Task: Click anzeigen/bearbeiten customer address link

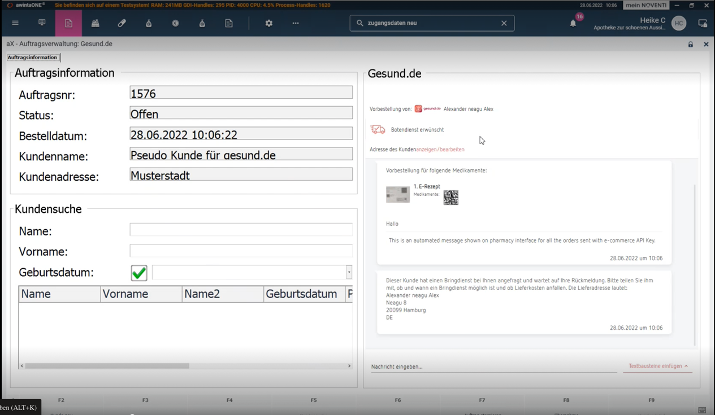Action: pyautogui.click(x=440, y=149)
